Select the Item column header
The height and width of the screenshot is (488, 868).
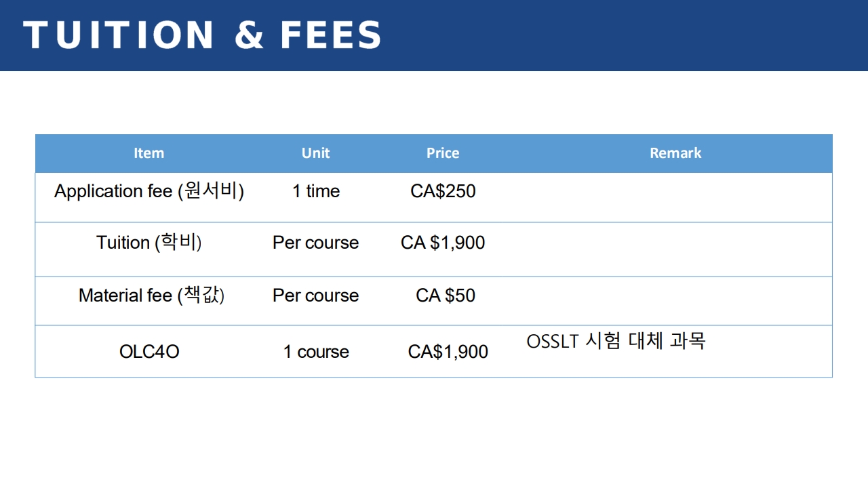pos(149,153)
